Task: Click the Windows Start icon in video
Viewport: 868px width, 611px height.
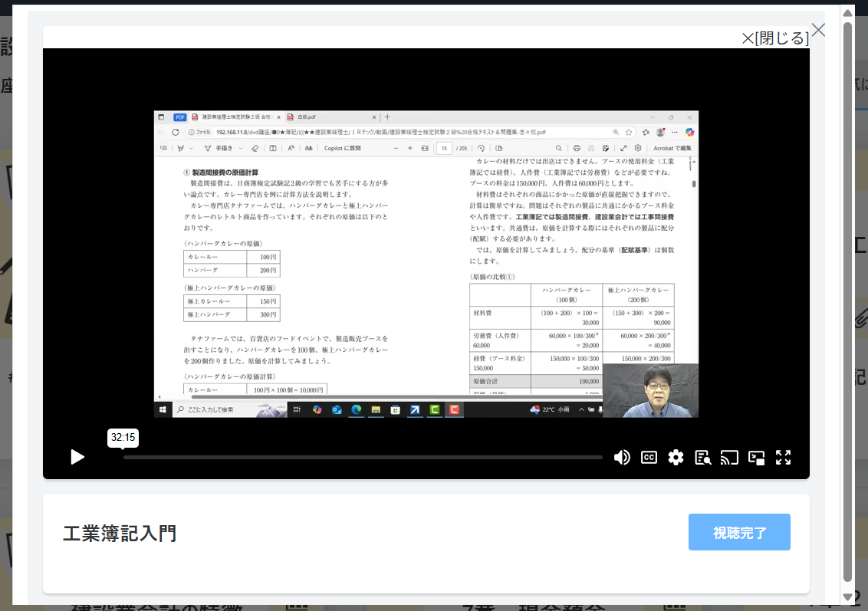Action: [163, 410]
